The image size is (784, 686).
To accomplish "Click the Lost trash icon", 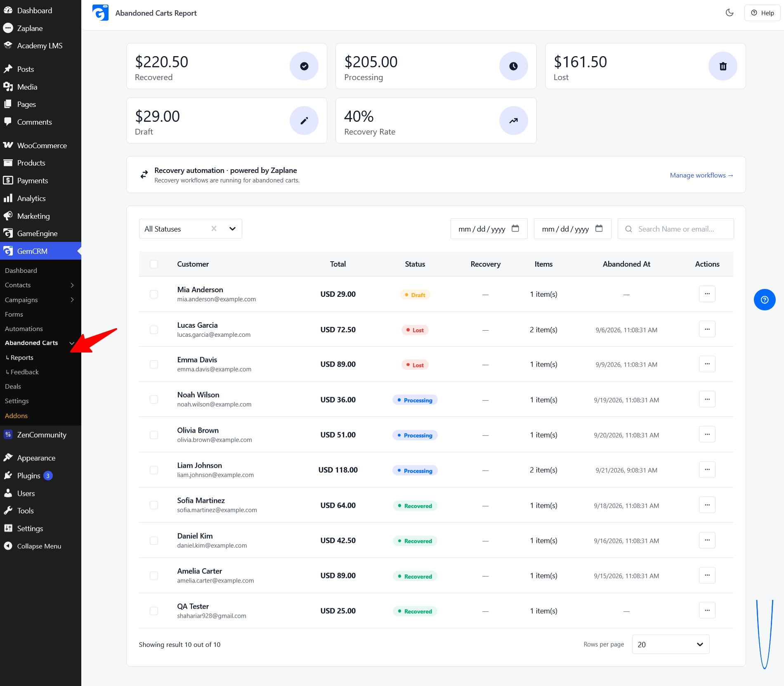I will point(723,66).
